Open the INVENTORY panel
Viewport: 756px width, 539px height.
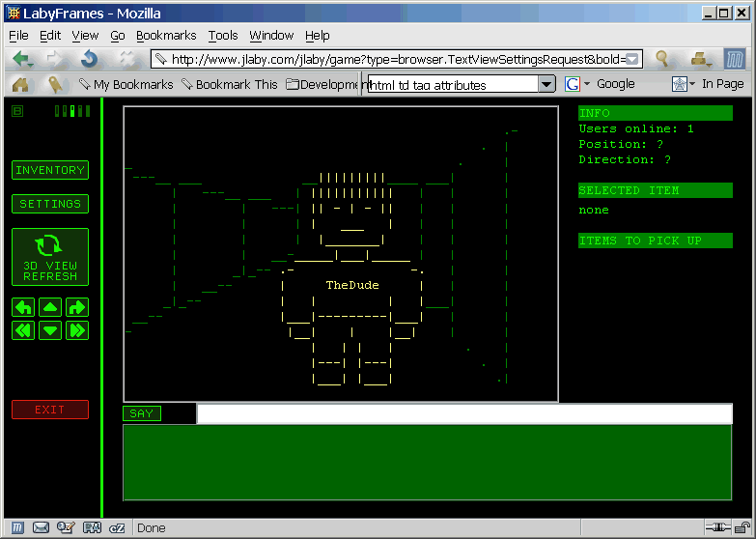[50, 170]
